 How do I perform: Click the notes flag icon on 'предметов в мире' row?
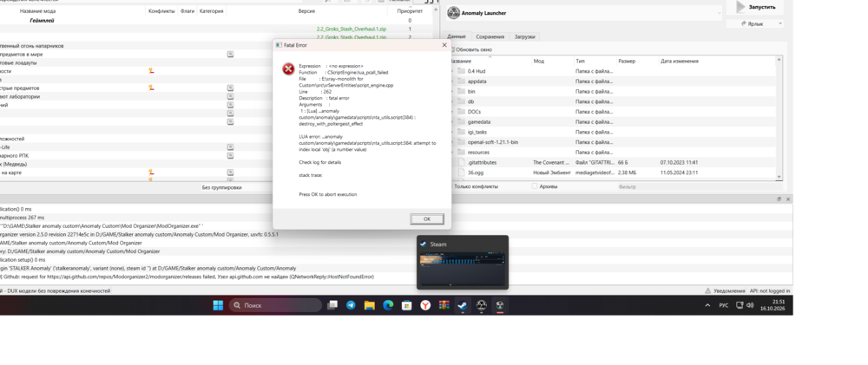point(230,55)
